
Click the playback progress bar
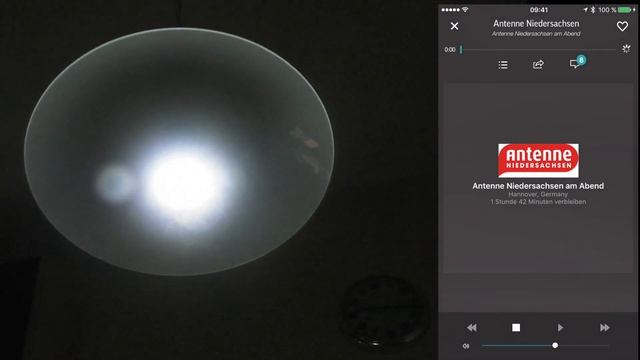click(x=538, y=49)
